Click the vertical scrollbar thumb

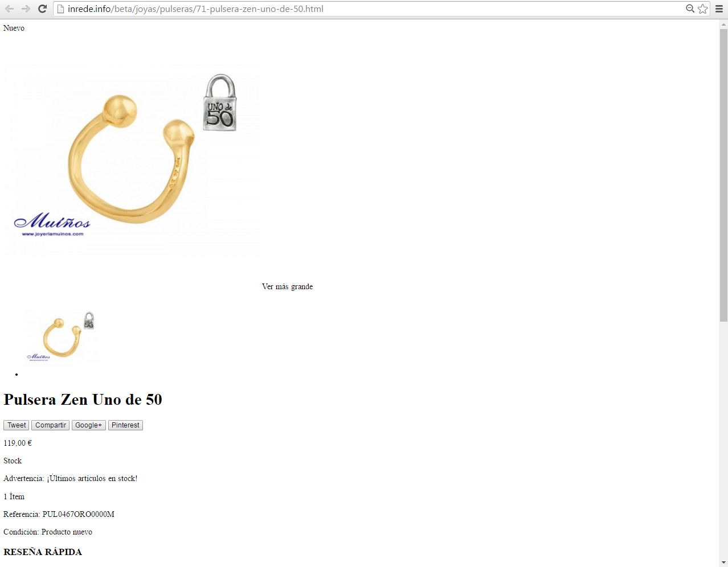point(723,175)
